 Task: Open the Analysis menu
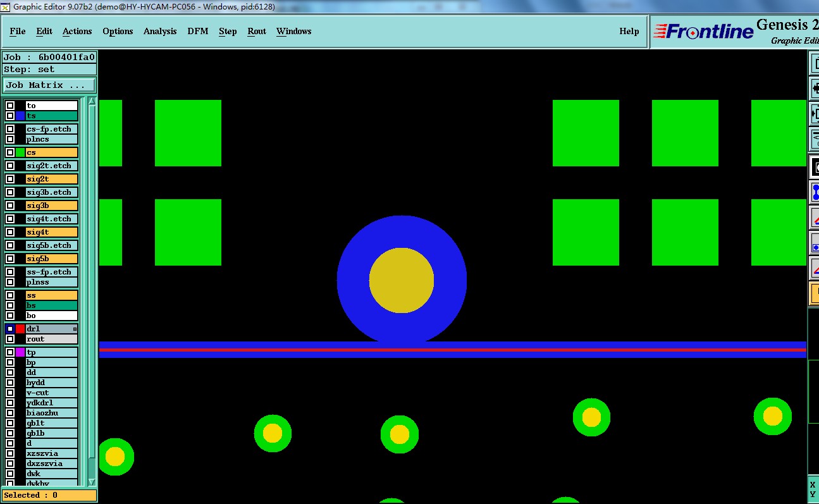(x=160, y=31)
